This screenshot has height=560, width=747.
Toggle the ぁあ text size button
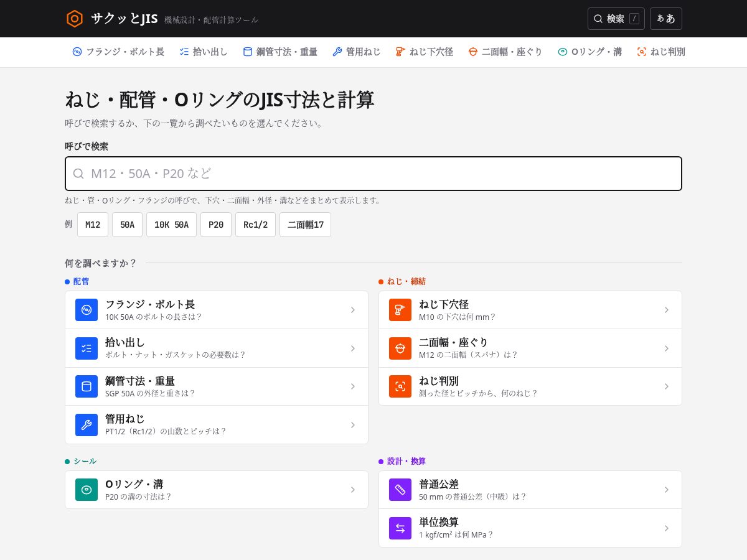click(666, 19)
